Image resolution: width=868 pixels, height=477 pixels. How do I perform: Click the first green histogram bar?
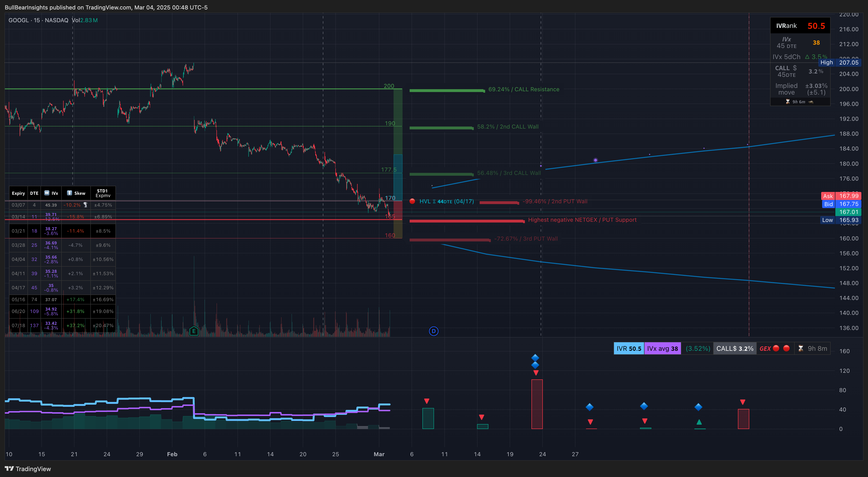pyautogui.click(x=428, y=418)
